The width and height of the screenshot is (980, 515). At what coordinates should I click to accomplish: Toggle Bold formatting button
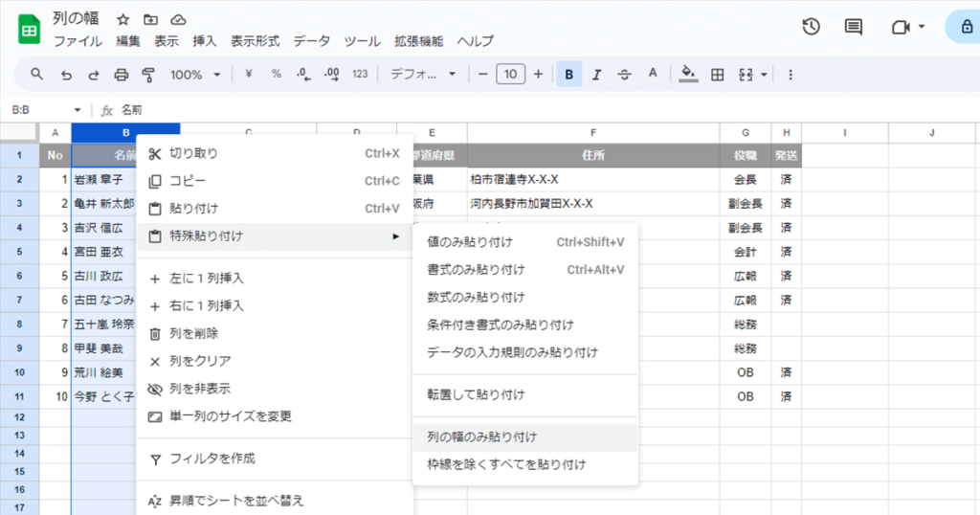pos(568,75)
